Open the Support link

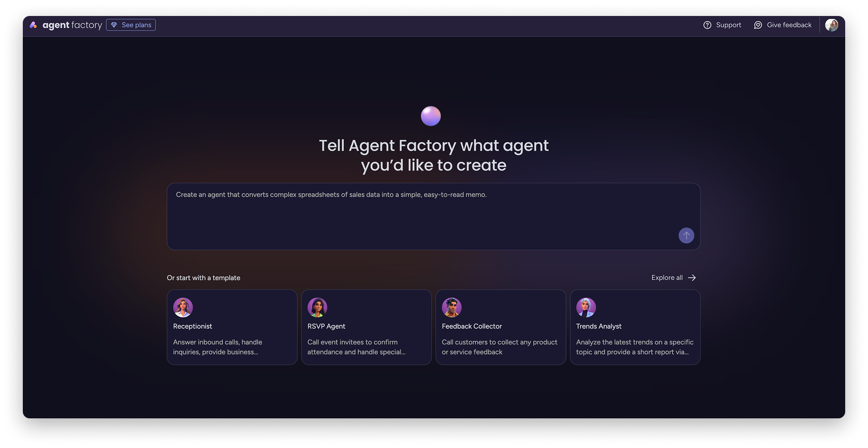tap(728, 25)
